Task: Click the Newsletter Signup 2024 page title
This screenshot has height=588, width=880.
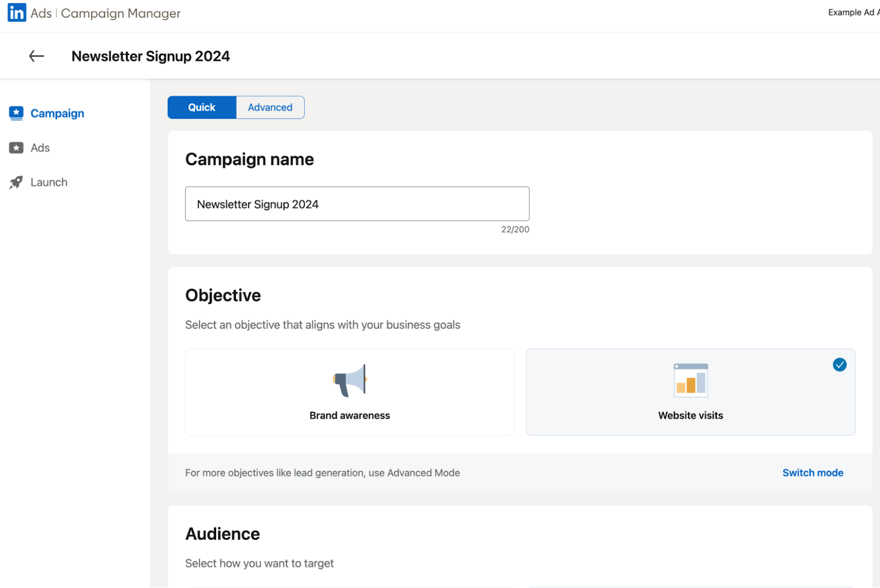Action: coord(150,56)
